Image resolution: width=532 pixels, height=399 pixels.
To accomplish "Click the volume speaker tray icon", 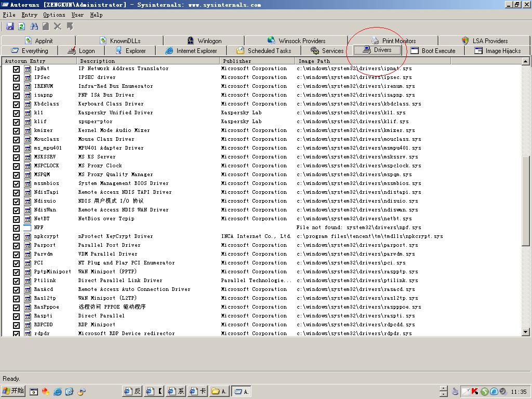I will pyautogui.click(x=503, y=392).
